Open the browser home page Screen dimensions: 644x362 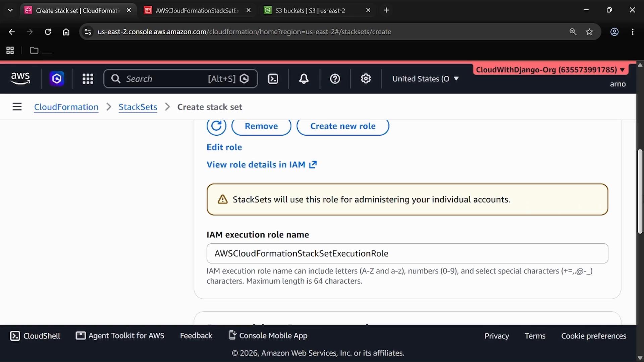point(66,32)
